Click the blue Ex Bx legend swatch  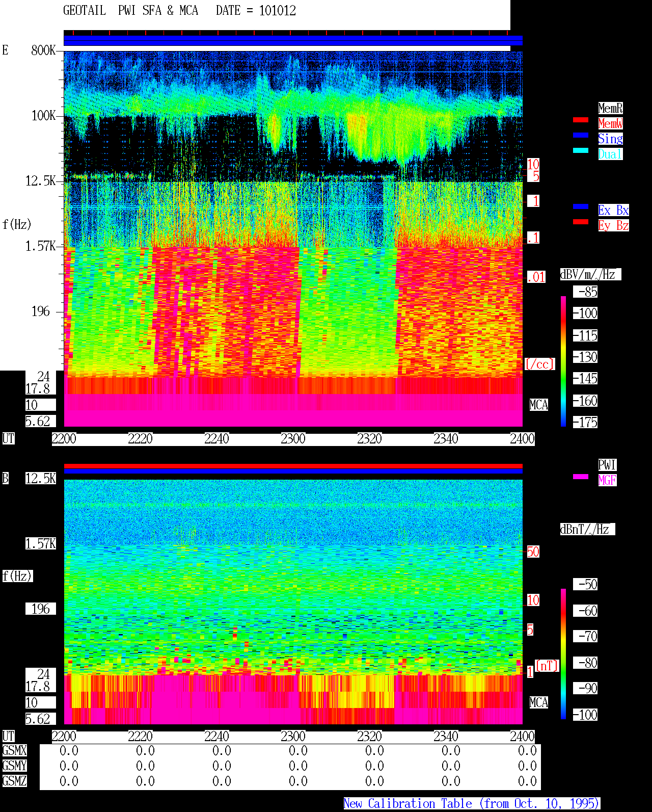581,206
